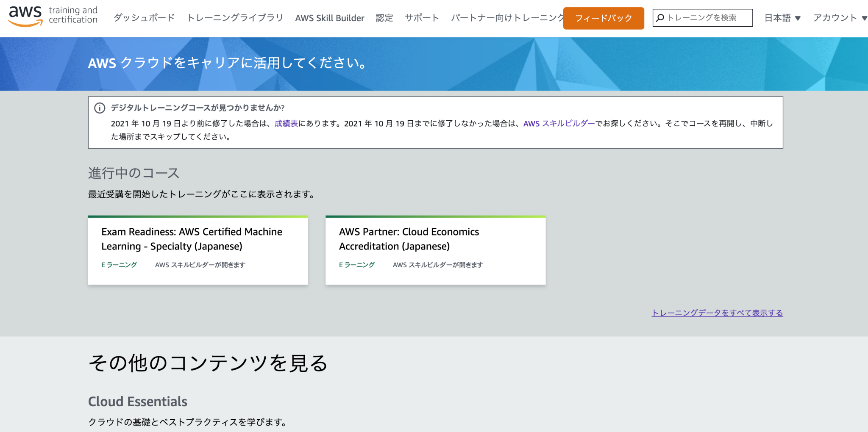Click the AWS クラウドをキャリアに活用してください banner text
Image resolution: width=868 pixels, height=432 pixels.
[x=228, y=63]
